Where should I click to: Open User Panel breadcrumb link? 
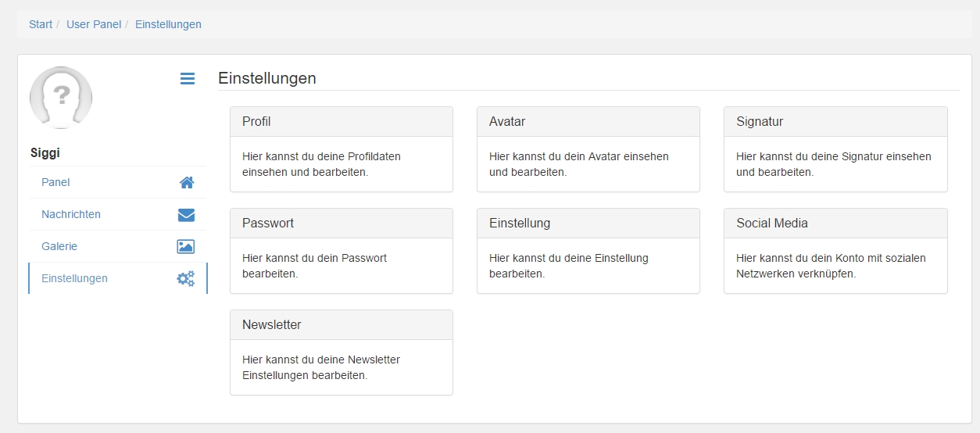click(94, 24)
